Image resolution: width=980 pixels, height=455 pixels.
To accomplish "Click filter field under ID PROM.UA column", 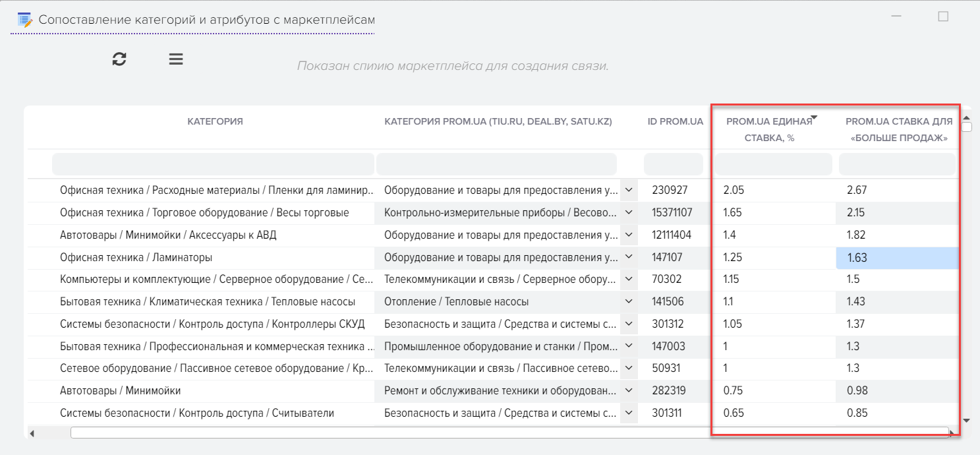I will tap(673, 164).
